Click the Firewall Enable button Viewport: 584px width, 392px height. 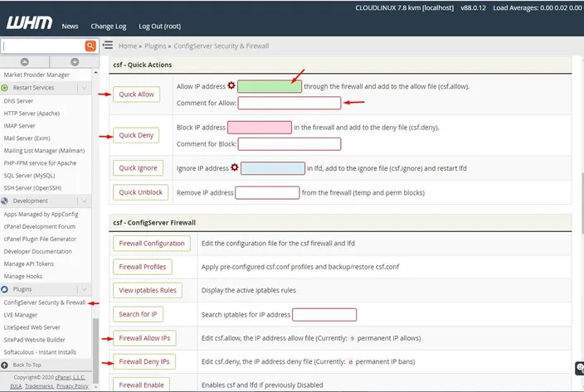click(141, 385)
